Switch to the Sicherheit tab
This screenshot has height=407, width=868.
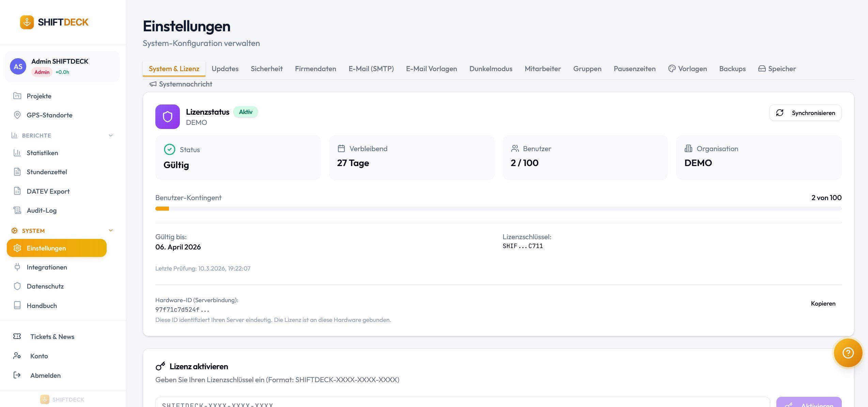click(x=266, y=69)
